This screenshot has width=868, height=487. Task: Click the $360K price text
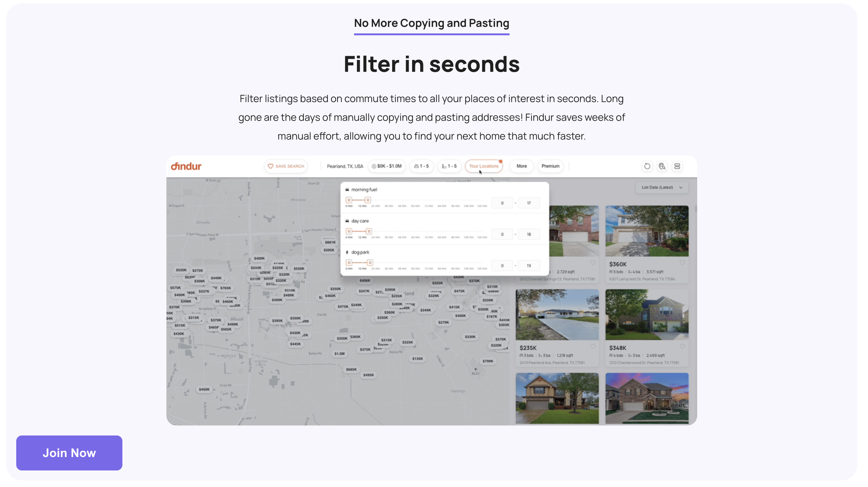(x=618, y=264)
